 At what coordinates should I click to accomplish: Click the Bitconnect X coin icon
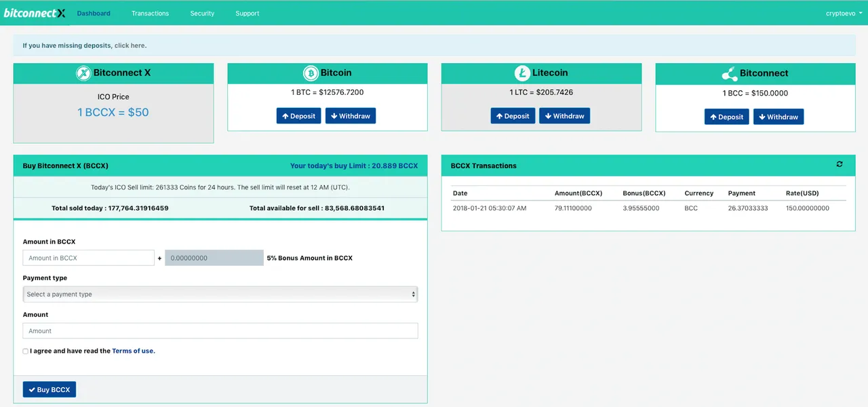83,73
